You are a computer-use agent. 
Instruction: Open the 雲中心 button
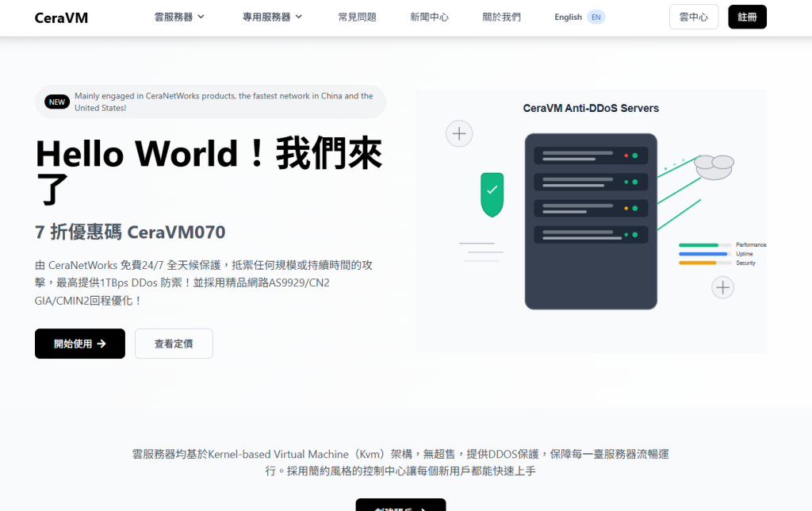click(x=694, y=17)
